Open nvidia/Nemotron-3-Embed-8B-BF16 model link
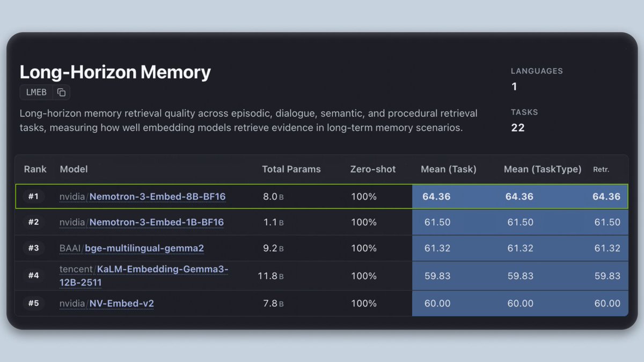This screenshot has width=644, height=362. (x=143, y=197)
